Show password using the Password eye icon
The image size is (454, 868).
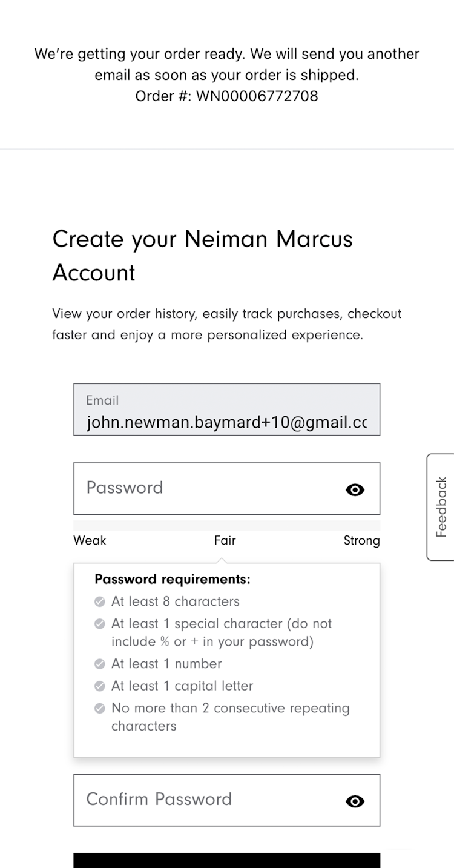[355, 490]
